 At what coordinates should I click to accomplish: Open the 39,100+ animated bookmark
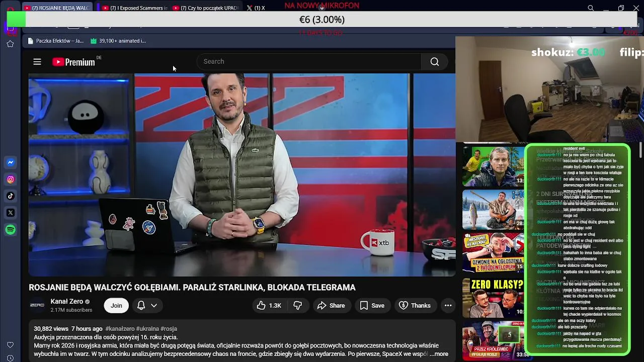pos(118,41)
